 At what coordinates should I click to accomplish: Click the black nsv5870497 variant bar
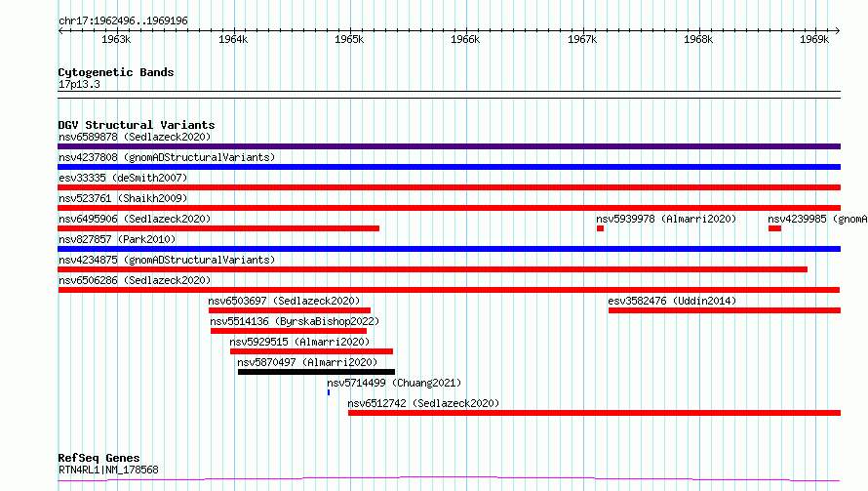pyautogui.click(x=317, y=372)
